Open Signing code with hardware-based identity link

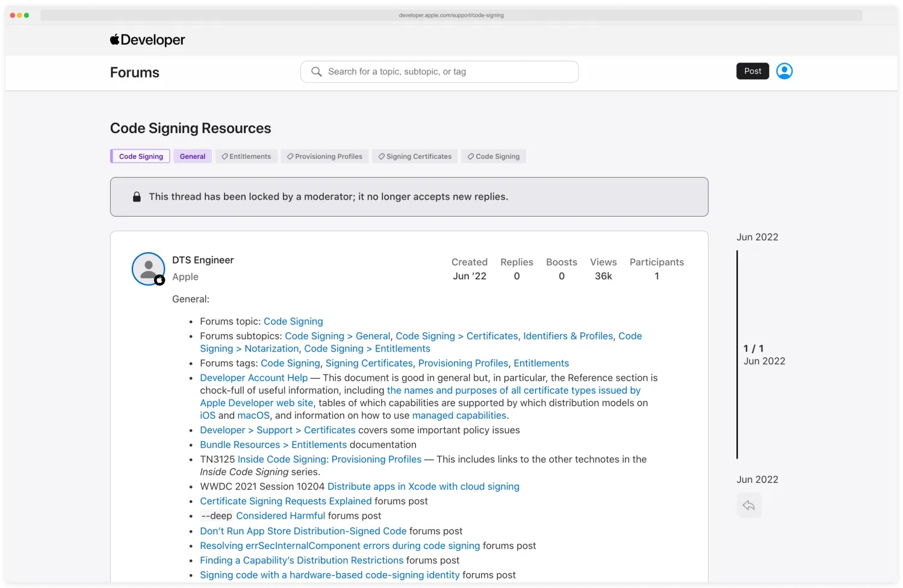coord(330,575)
